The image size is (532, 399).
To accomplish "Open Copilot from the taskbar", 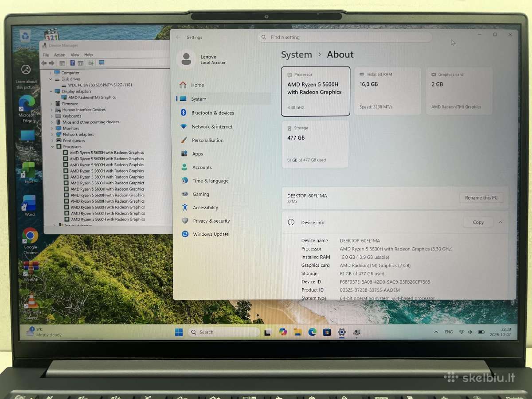I will pos(283,332).
